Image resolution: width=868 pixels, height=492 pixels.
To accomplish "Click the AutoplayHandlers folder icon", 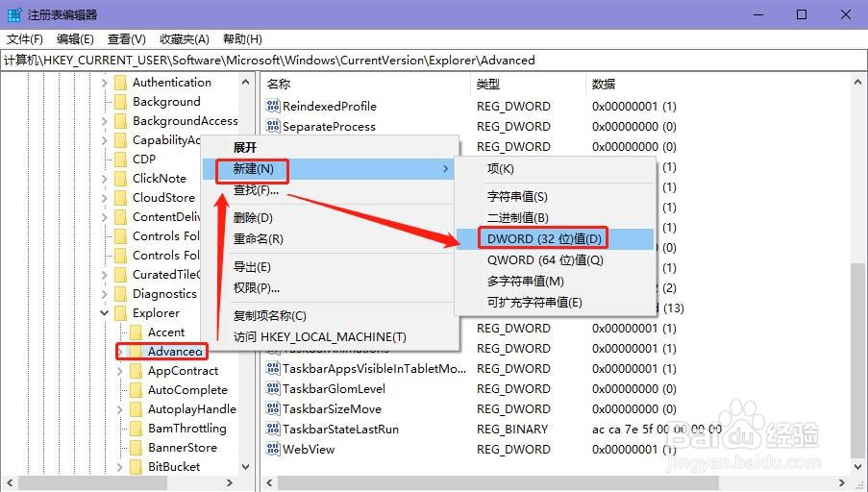I will (x=136, y=409).
